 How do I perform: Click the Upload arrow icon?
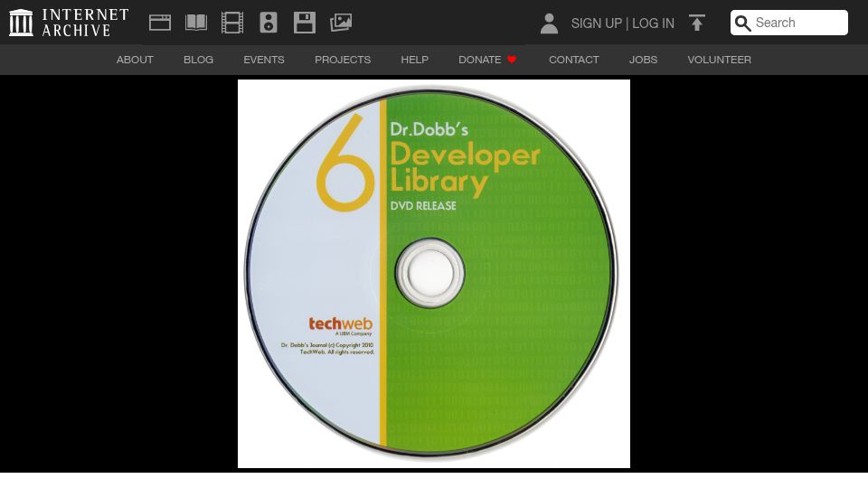click(697, 23)
